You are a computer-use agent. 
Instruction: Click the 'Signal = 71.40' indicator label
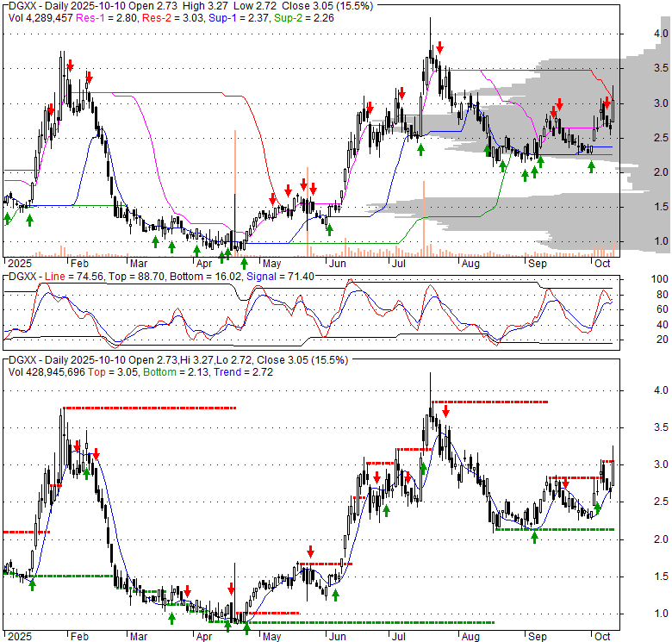pos(280,277)
